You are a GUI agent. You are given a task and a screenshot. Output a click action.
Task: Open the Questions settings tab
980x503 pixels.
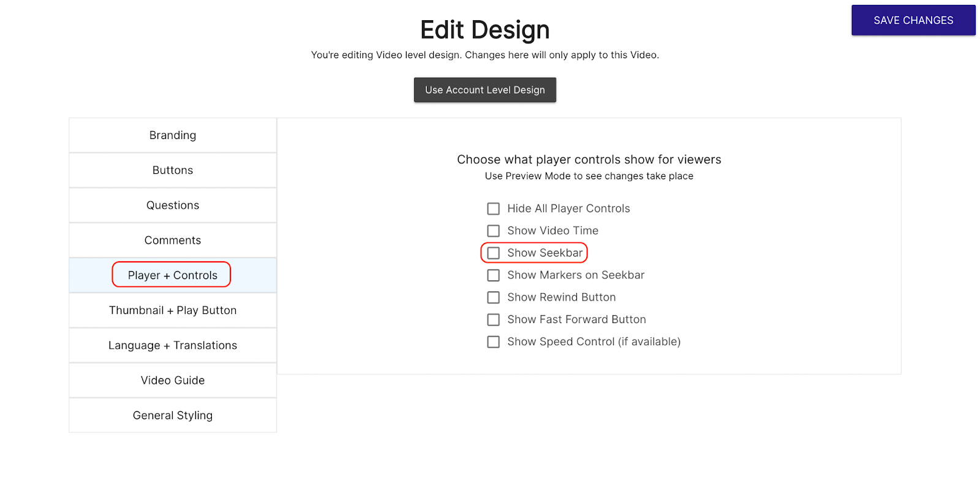point(173,205)
